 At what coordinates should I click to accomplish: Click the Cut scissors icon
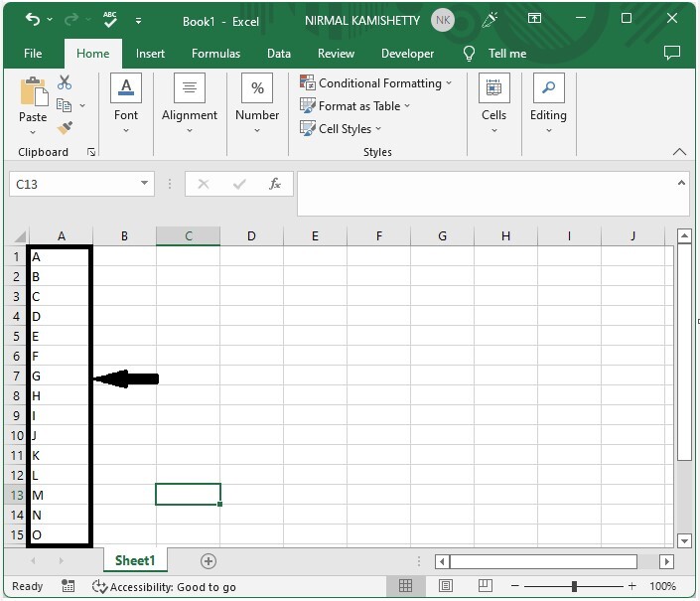65,83
